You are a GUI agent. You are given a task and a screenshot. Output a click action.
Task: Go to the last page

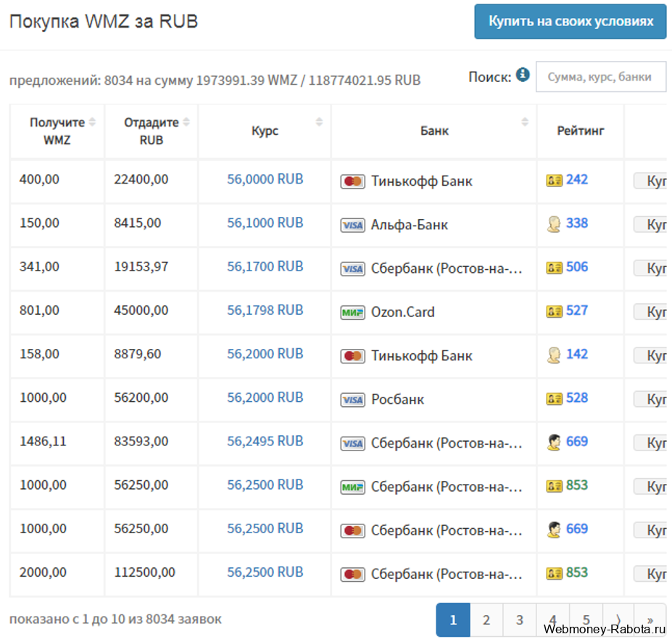pyautogui.click(x=650, y=620)
